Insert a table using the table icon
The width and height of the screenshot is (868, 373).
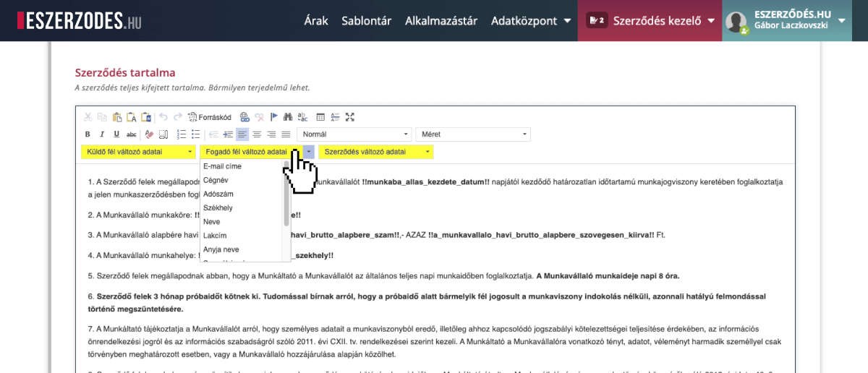coord(320,116)
